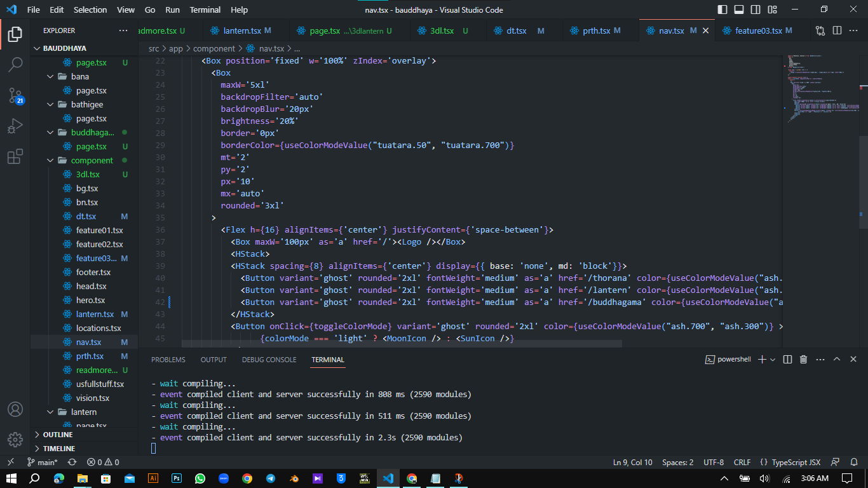Close the terminal panel
Image resolution: width=868 pixels, height=488 pixels.
853,360
